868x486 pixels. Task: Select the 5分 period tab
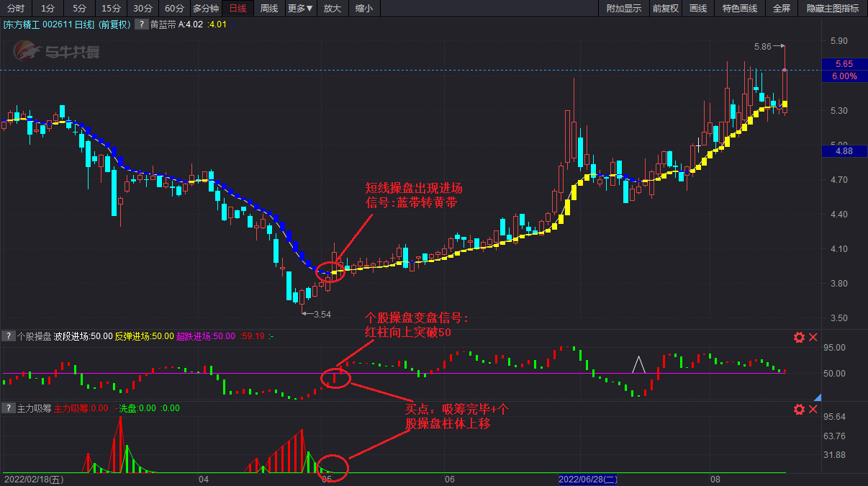pyautogui.click(x=79, y=9)
